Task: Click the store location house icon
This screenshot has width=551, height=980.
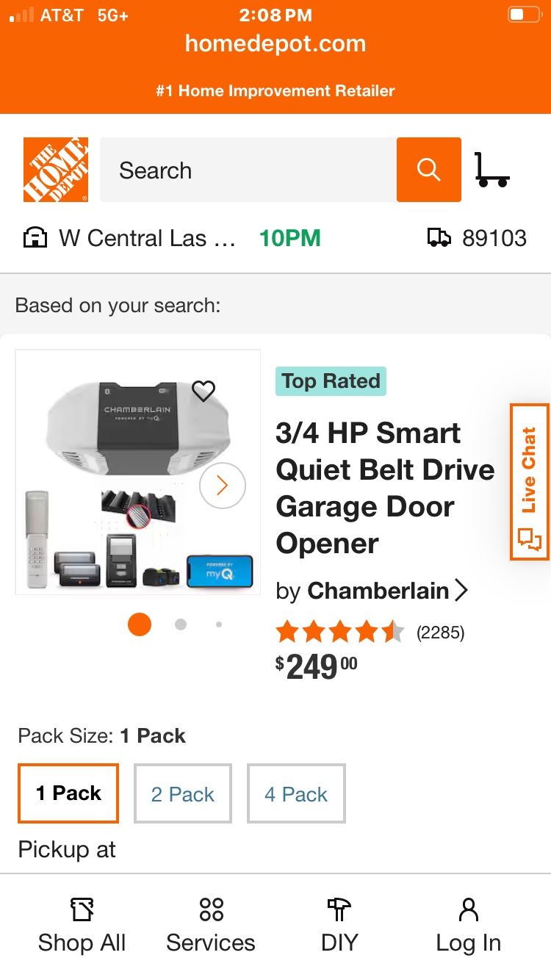Action: [x=35, y=237]
